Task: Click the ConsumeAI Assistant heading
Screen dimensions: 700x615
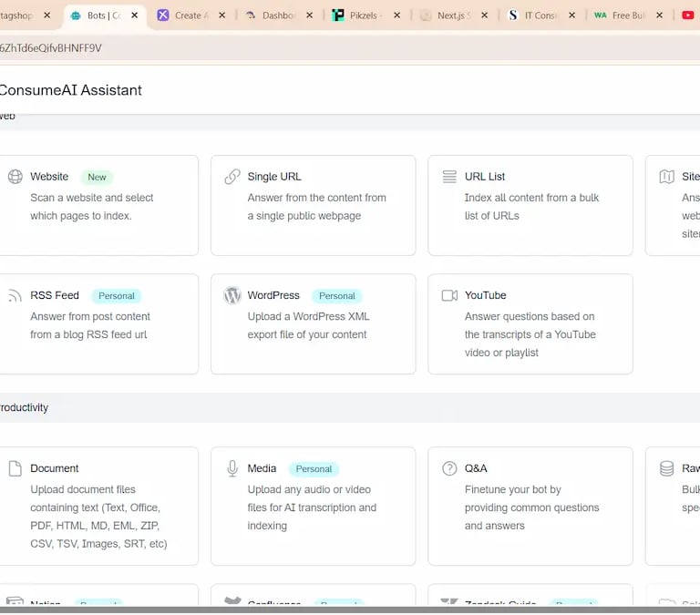Action: [70, 90]
